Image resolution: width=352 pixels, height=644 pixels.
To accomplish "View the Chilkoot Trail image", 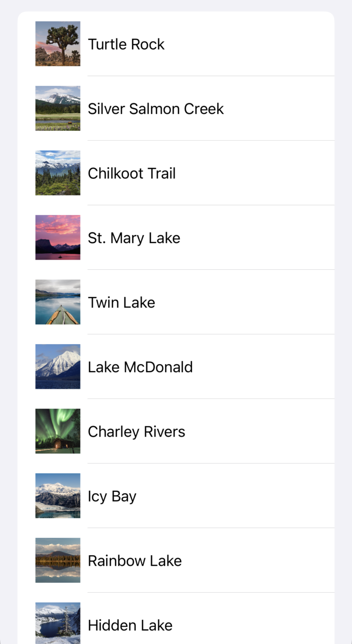I will [57, 173].
